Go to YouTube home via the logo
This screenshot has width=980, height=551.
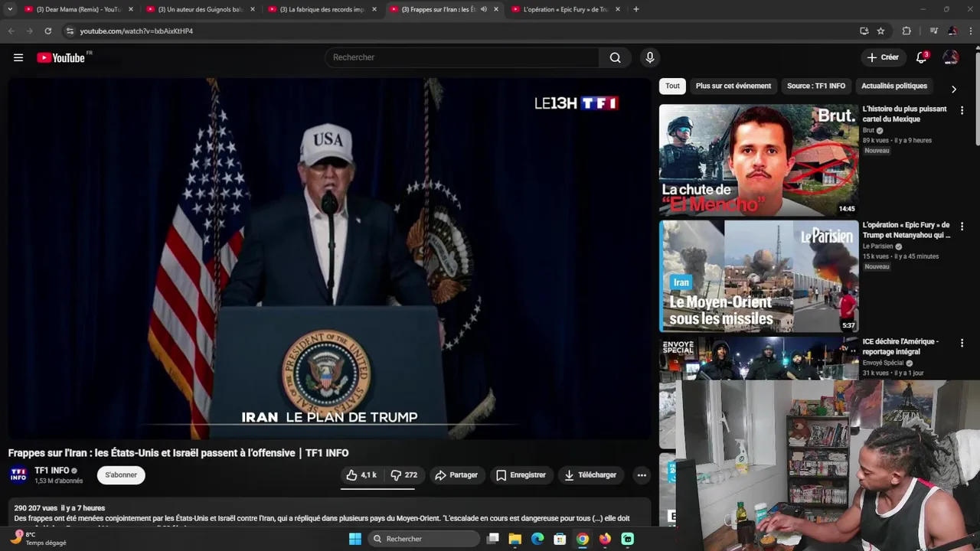(x=60, y=57)
